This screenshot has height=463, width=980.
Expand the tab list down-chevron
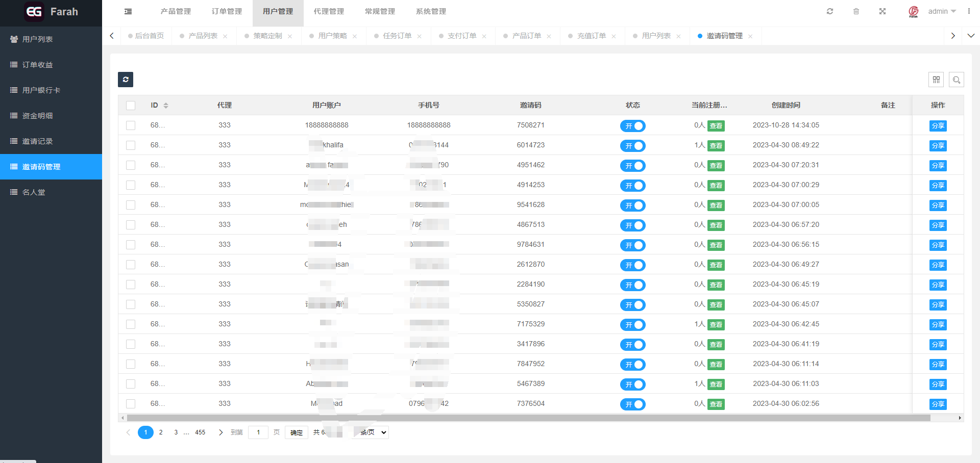pyautogui.click(x=971, y=36)
